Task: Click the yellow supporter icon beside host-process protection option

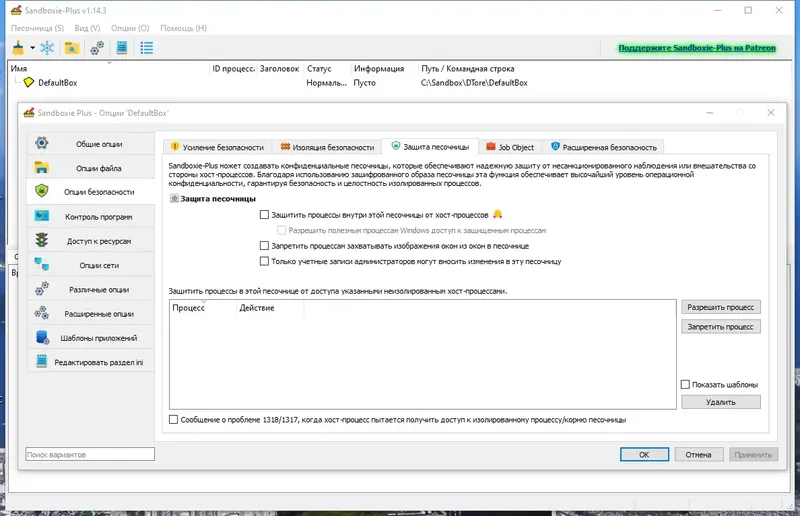Action: [497, 214]
